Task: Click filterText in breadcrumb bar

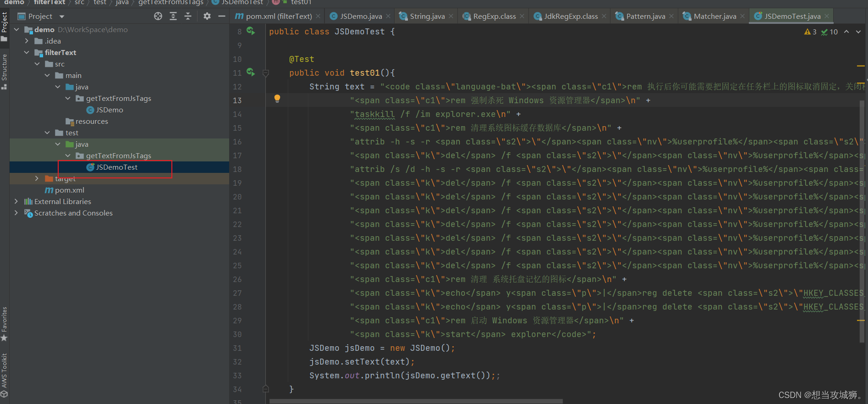Action: point(49,2)
